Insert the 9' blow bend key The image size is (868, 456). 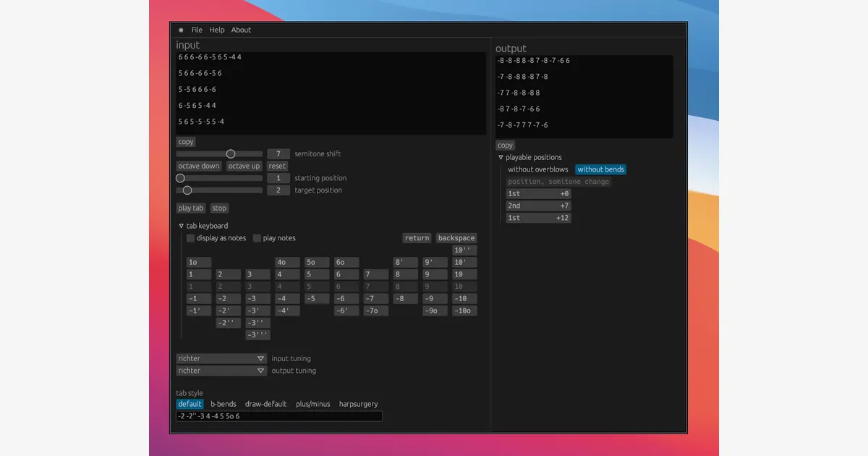point(435,263)
